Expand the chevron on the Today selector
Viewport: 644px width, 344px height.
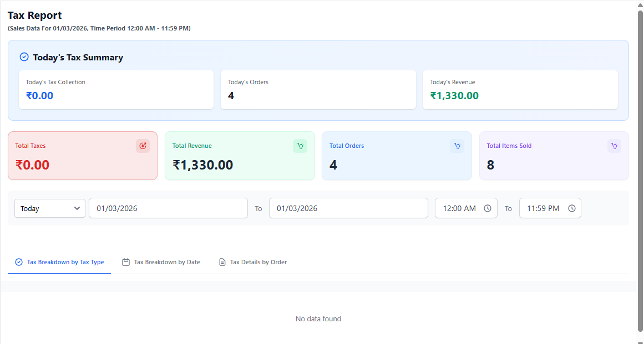pos(78,208)
